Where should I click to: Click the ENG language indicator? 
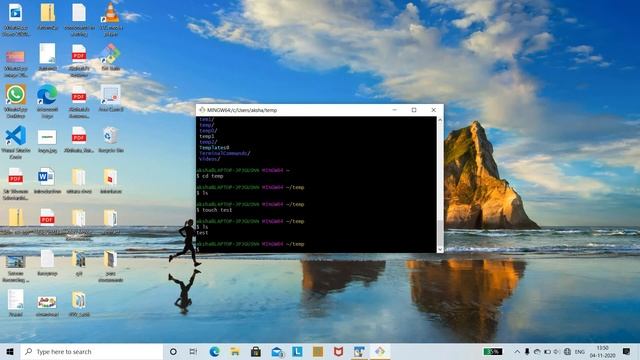[x=580, y=351]
